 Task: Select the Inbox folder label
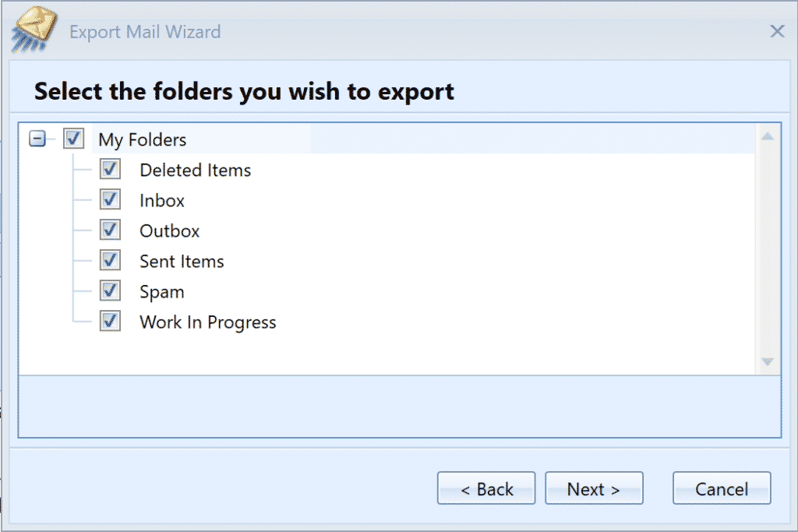(x=162, y=201)
